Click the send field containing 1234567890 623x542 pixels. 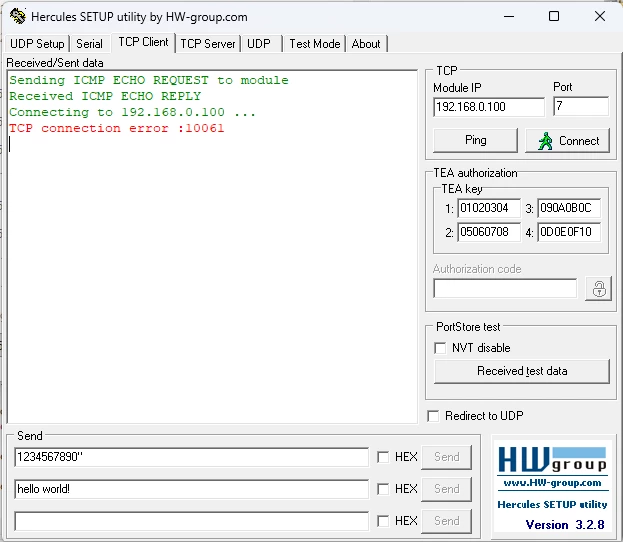click(x=192, y=457)
